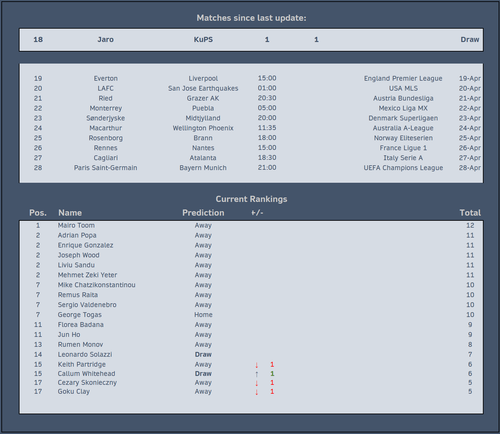Image resolution: width=500 pixels, height=434 pixels.
Task: Select 'Midtjylland' in fixture 23
Action: click(203, 118)
